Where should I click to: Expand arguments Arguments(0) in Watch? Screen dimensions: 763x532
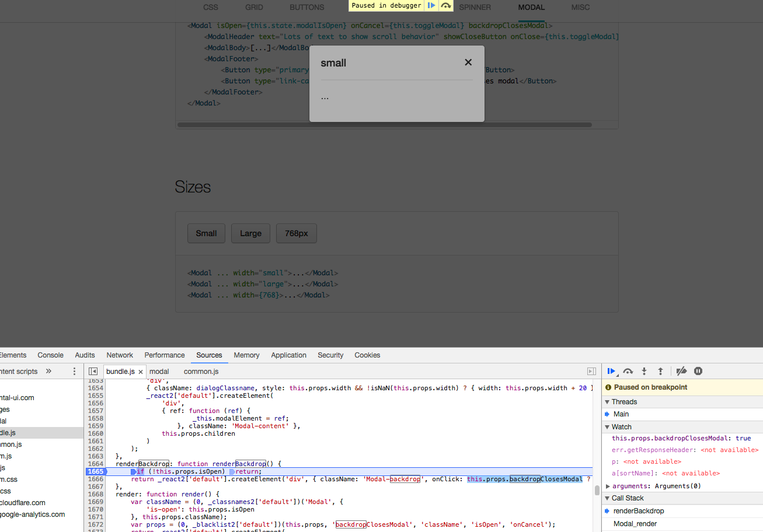pos(608,485)
